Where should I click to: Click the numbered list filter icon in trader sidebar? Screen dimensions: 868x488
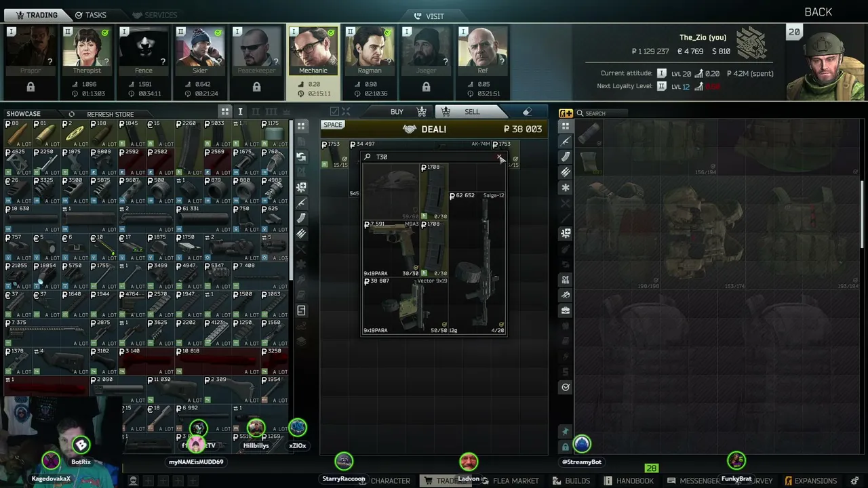click(302, 310)
